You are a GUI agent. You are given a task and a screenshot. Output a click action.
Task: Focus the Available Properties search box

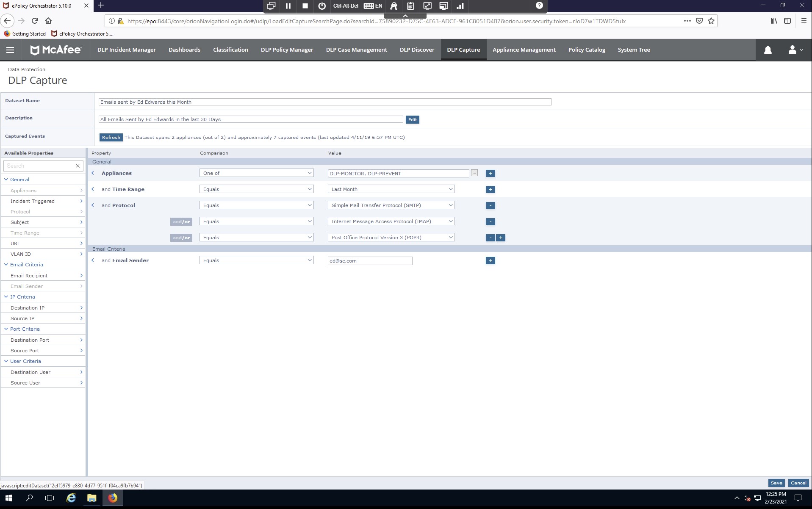39,166
